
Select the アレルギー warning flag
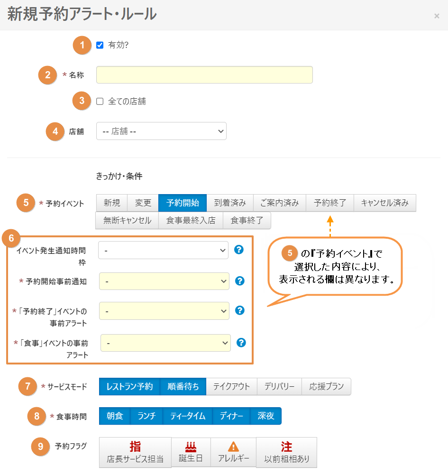point(233,452)
